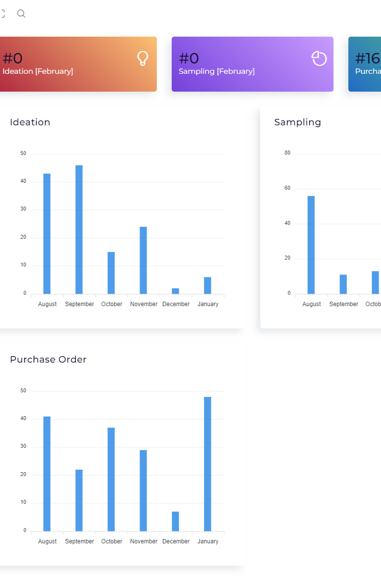Click the Ideation chart title
The height and width of the screenshot is (588, 381).
[30, 122]
